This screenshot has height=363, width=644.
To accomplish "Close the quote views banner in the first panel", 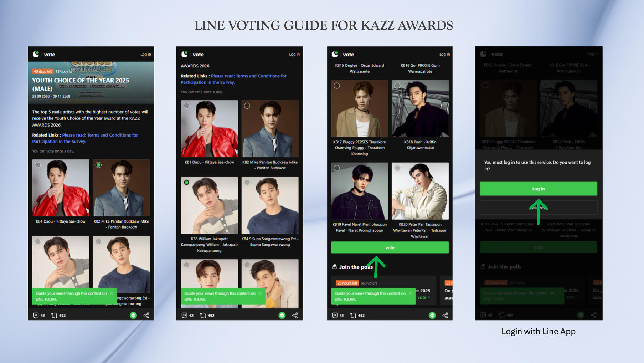I will tap(112, 293).
